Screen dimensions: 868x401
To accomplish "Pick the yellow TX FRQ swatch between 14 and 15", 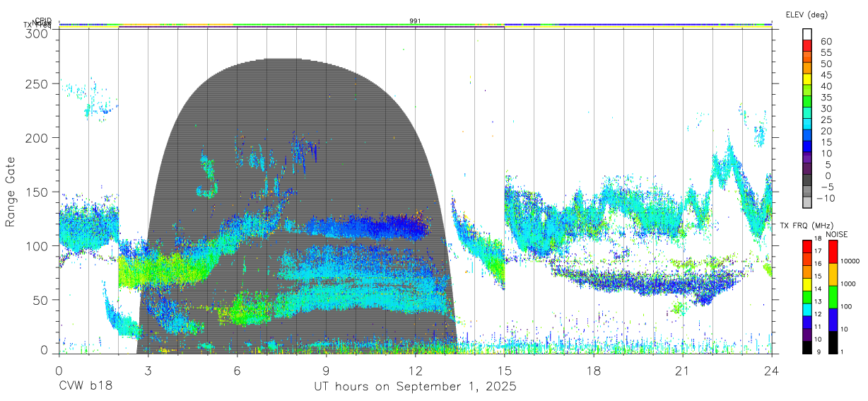I will coord(807,284).
